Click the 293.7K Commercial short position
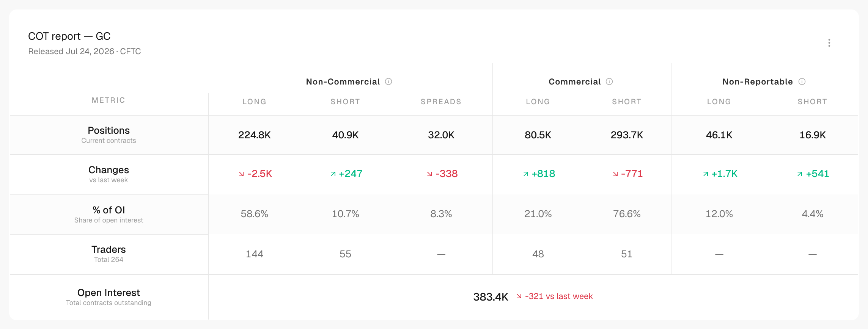868x329 pixels. [x=627, y=135]
